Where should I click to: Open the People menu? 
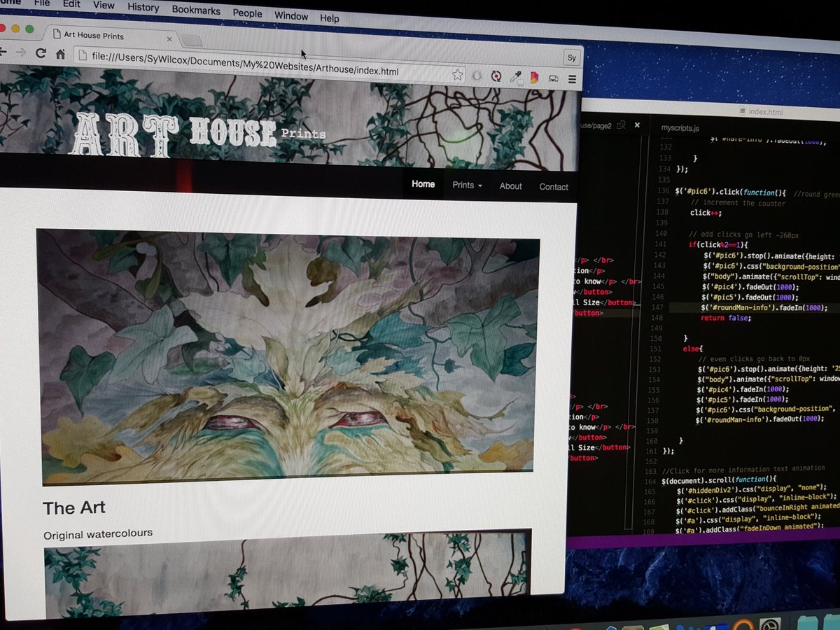pos(247,13)
